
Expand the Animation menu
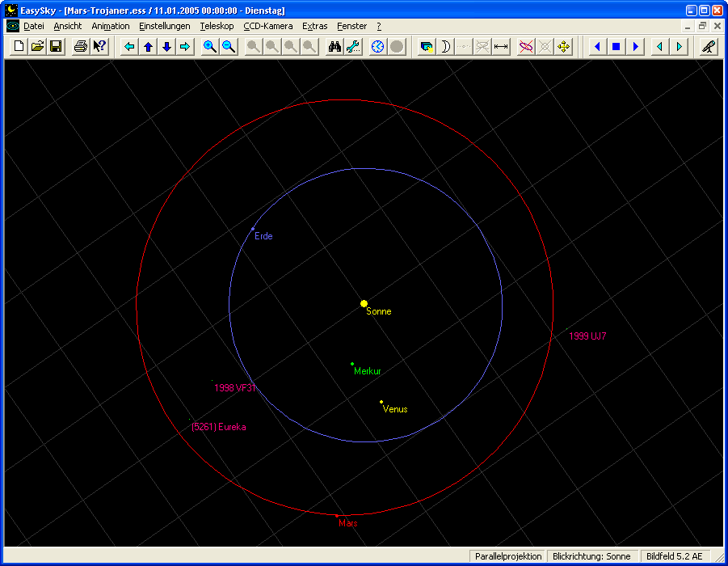tap(110, 26)
